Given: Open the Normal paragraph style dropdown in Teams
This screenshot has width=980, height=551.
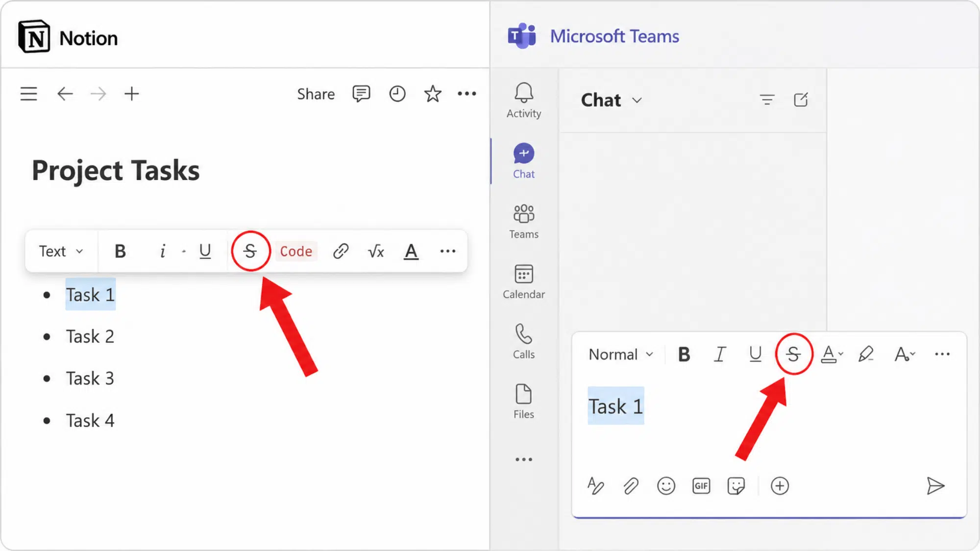Looking at the screenshot, I should coord(621,354).
